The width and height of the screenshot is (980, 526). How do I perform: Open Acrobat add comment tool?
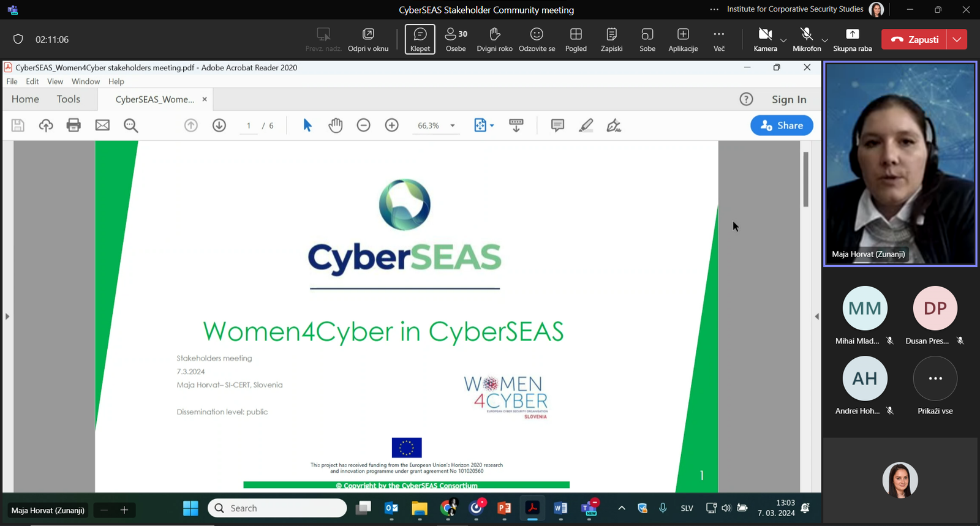click(x=557, y=126)
